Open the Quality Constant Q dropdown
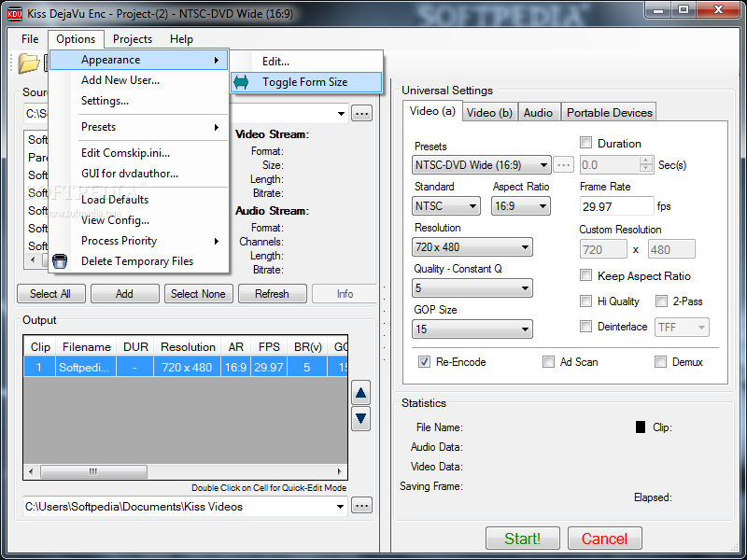Screen dimensions: 747x560 472,288
